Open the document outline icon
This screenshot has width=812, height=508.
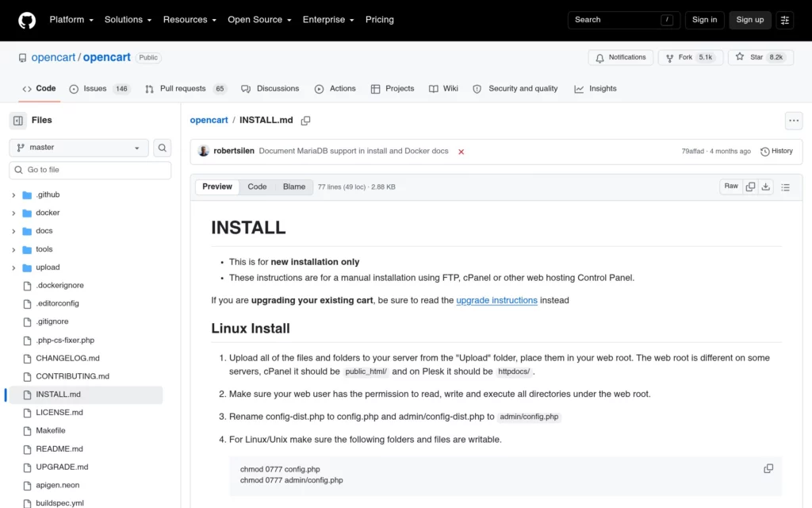point(785,187)
